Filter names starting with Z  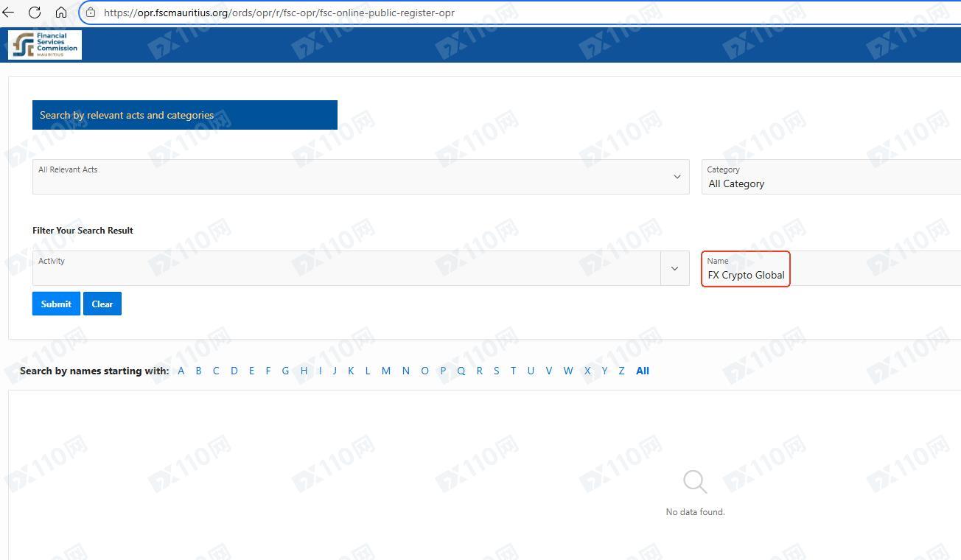(621, 371)
